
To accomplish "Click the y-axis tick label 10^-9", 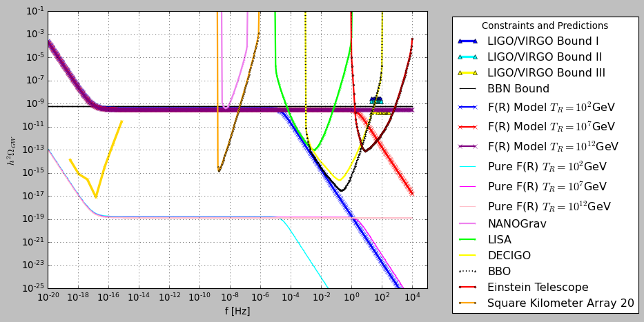I will (x=36, y=104).
